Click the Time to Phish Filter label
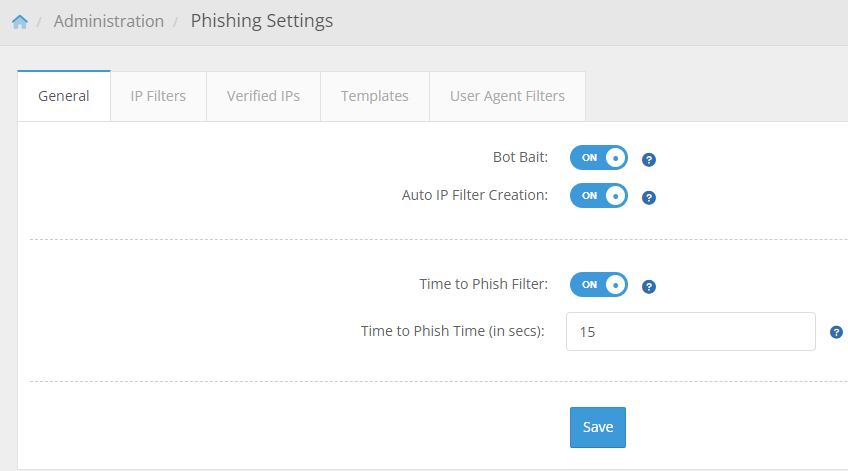The height and width of the screenshot is (471, 848). coord(483,284)
